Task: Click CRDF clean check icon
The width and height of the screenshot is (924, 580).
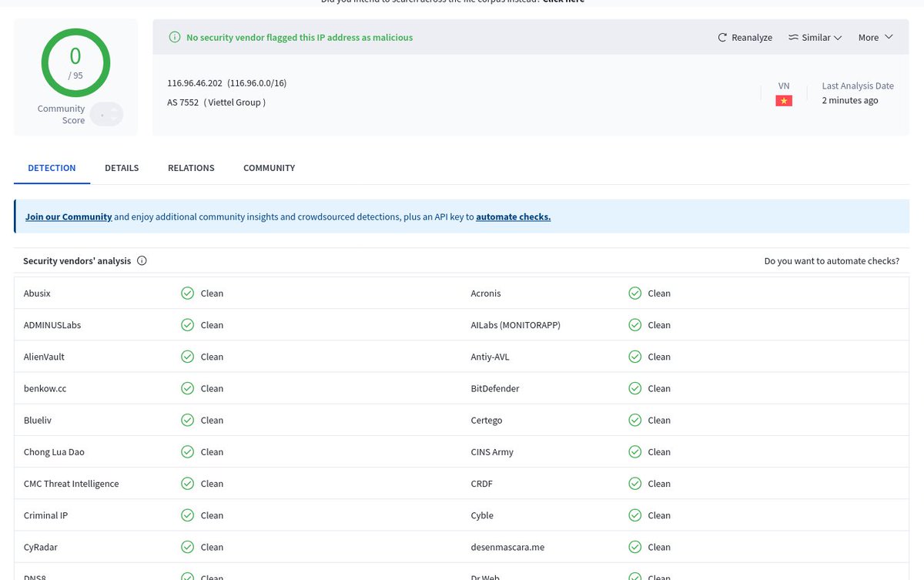Action: (634, 484)
